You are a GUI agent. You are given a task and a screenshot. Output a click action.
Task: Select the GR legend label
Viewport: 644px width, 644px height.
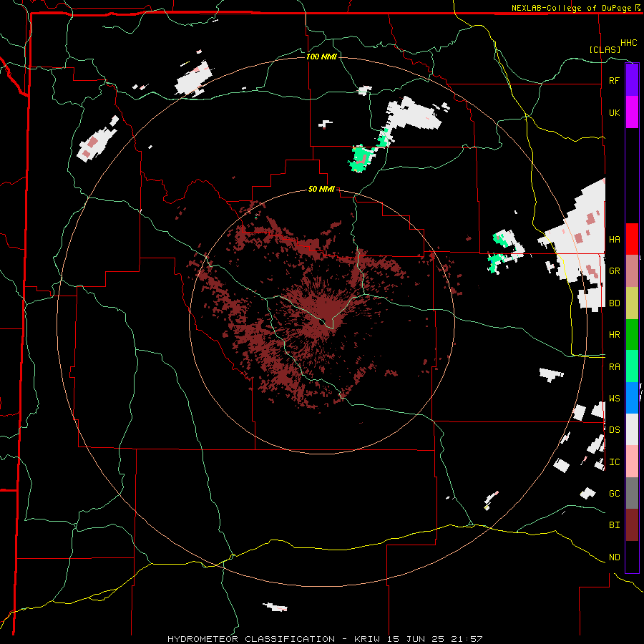[614, 271]
